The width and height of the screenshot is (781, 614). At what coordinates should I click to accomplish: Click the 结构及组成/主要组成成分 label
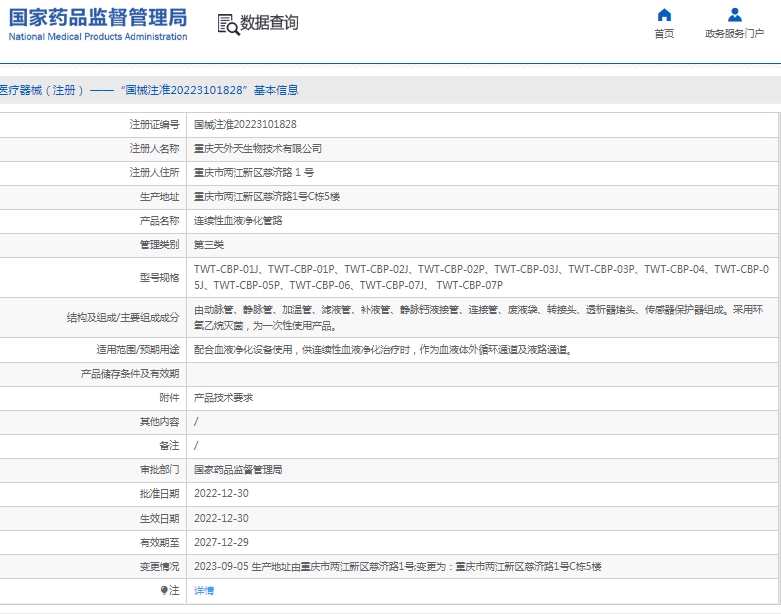123,318
